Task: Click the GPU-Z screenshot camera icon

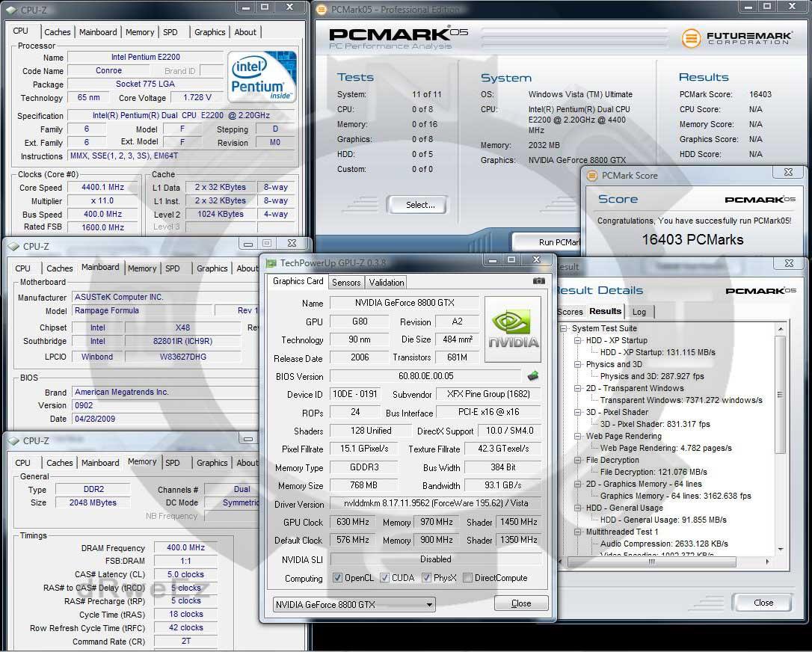Action: click(x=538, y=280)
